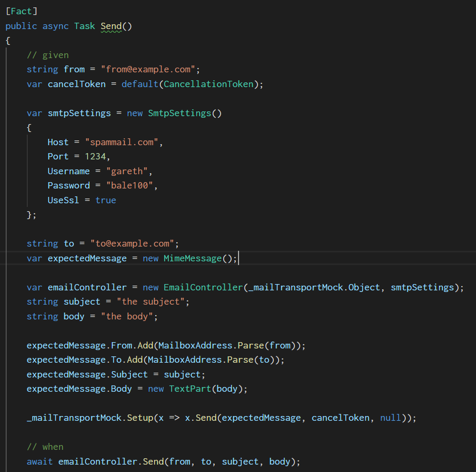Click the cancelToken variable declaration
Screen dimensions: 476x472
pos(77,84)
